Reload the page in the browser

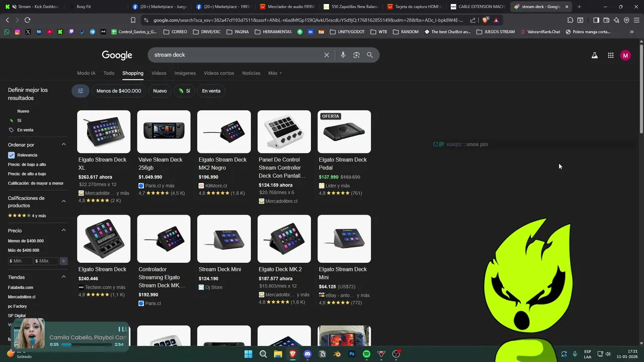point(27,20)
